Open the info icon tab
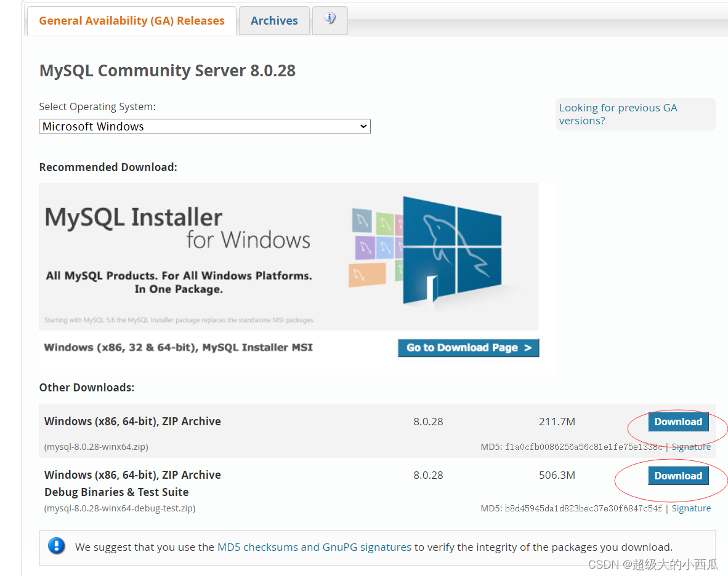728x576 pixels. (330, 20)
